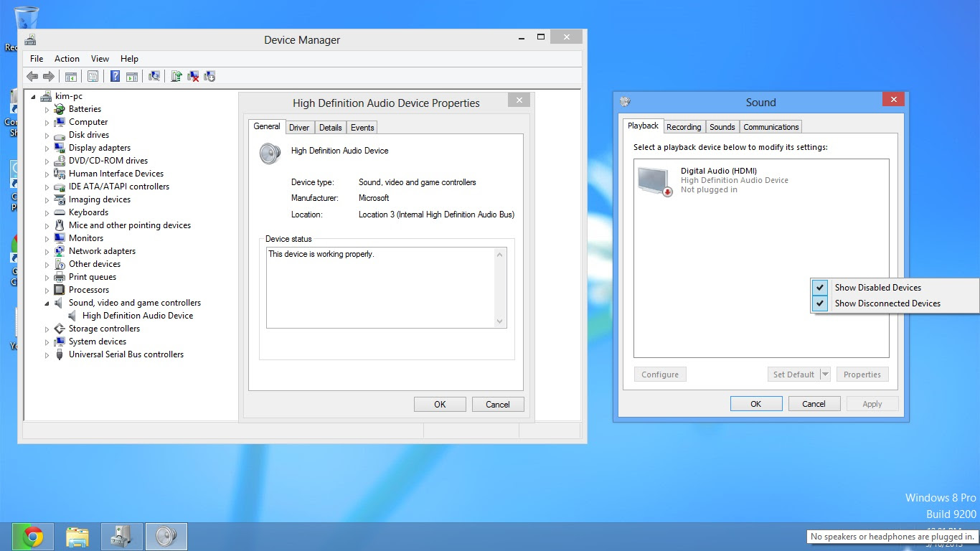Screen dimensions: 980x551
Task: Collapse Sound, video and game controllers node
Action: 47,303
